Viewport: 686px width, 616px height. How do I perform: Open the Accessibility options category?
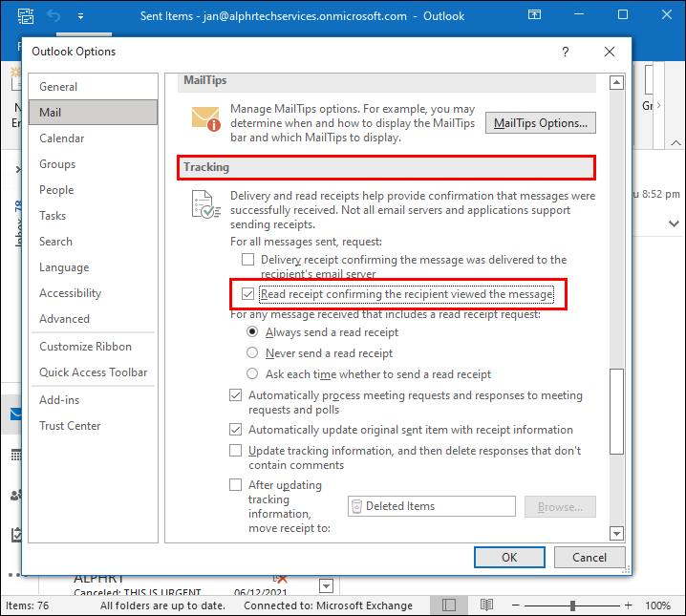94,293
